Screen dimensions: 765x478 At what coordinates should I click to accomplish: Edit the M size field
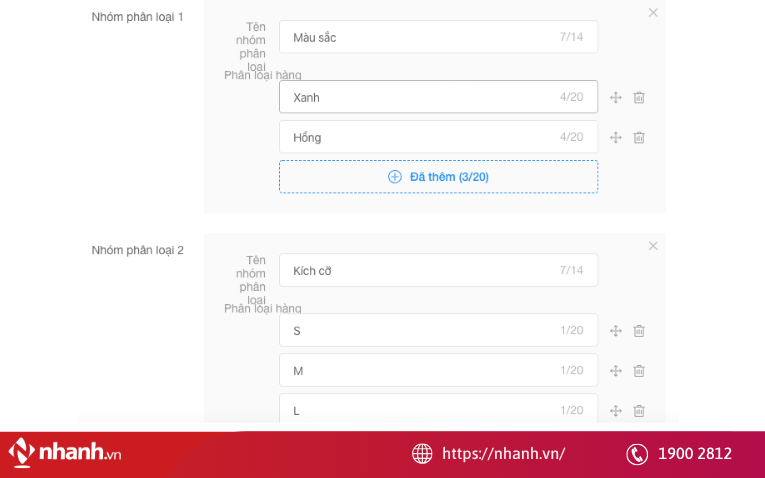[439, 370]
